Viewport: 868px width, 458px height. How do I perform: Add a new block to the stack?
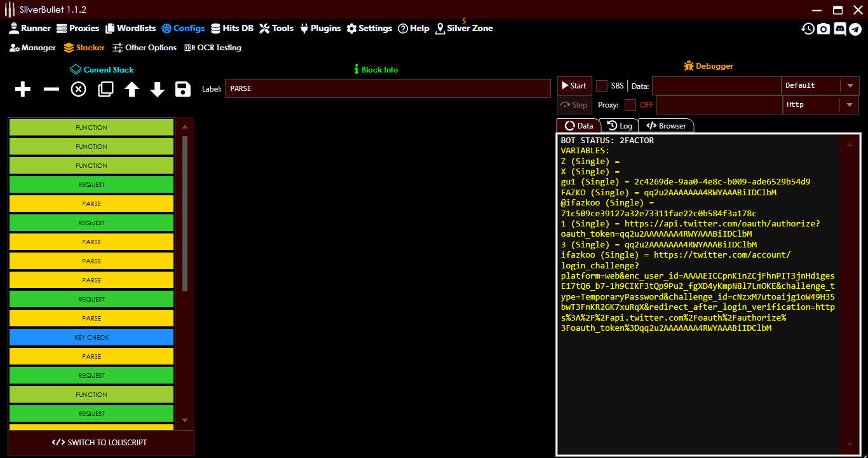(22, 89)
